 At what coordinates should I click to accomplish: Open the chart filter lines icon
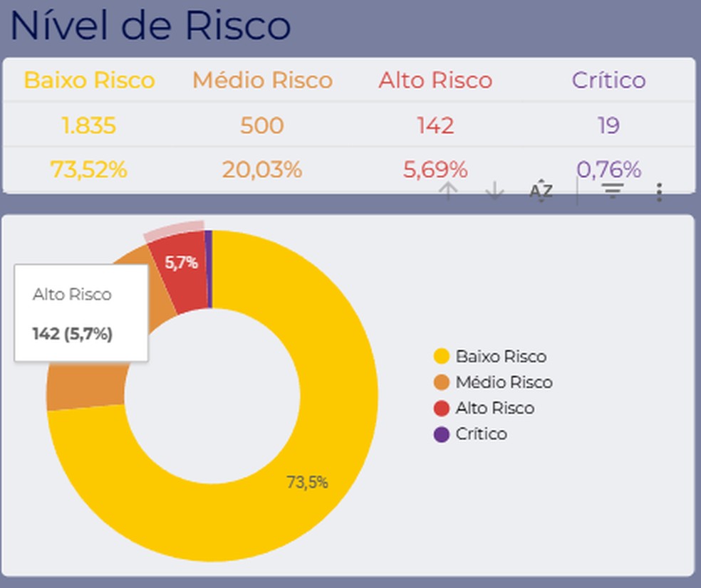coord(613,191)
